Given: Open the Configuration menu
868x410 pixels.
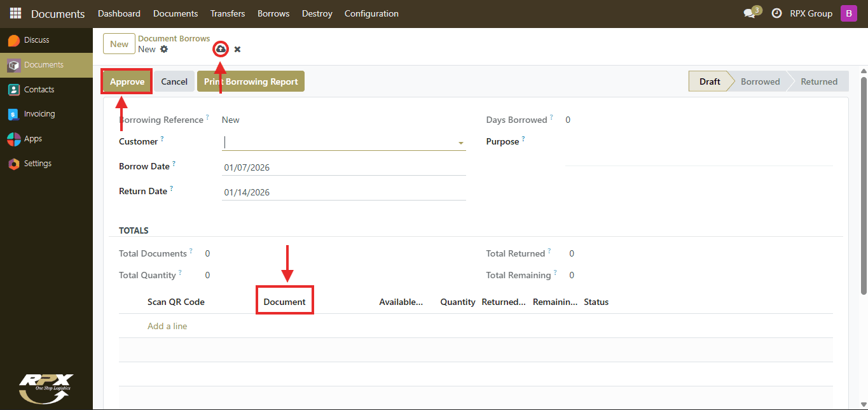Looking at the screenshot, I should point(371,13).
